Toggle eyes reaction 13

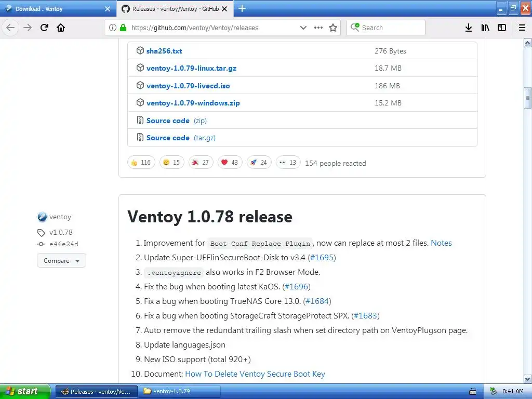click(x=288, y=163)
